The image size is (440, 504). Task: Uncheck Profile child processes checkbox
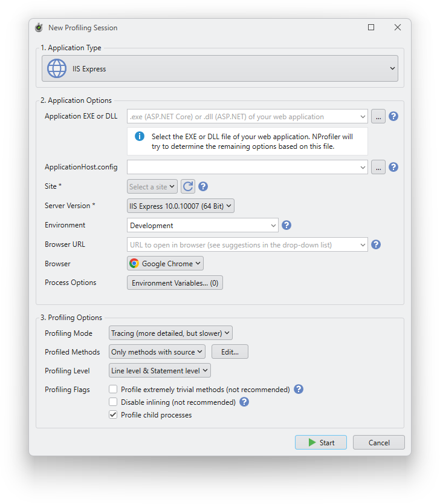113,415
